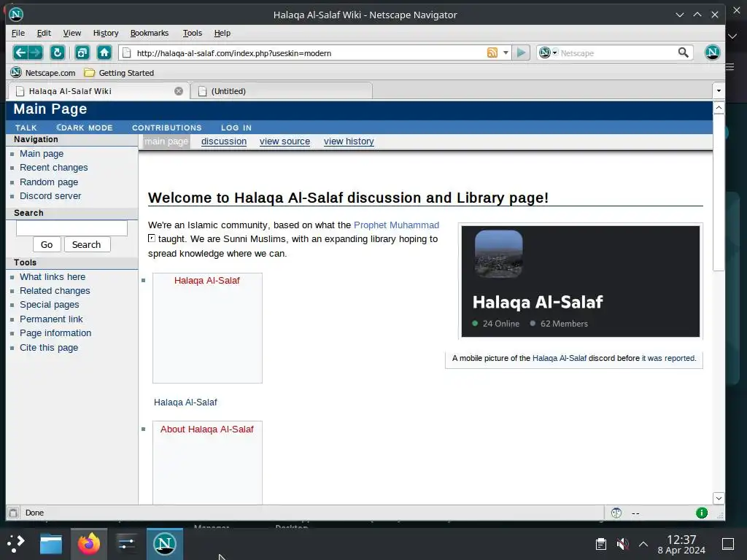This screenshot has height=560, width=747.
Task: Open the View menu
Action: (72, 33)
